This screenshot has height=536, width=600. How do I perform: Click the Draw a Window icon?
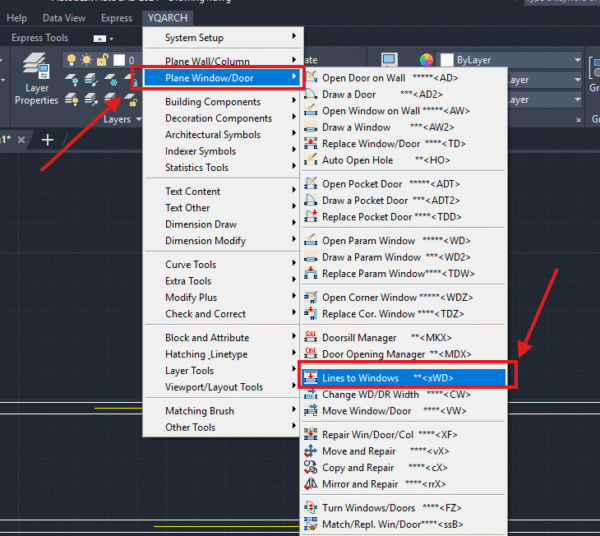point(310,127)
